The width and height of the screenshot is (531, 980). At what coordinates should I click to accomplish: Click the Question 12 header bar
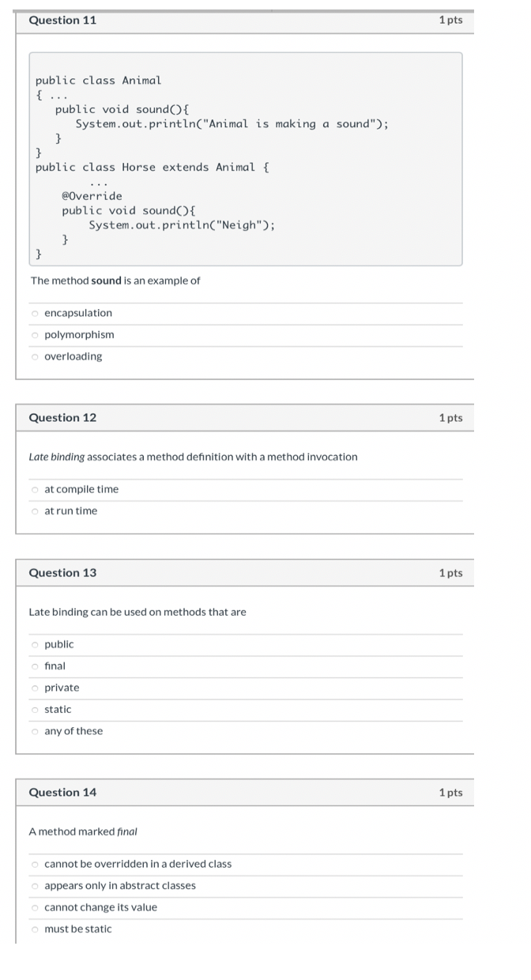click(x=245, y=417)
